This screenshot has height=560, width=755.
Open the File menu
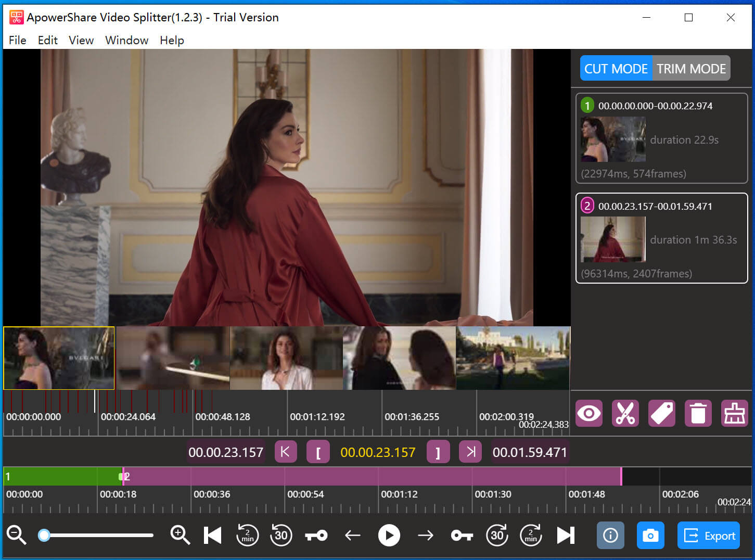tap(17, 40)
